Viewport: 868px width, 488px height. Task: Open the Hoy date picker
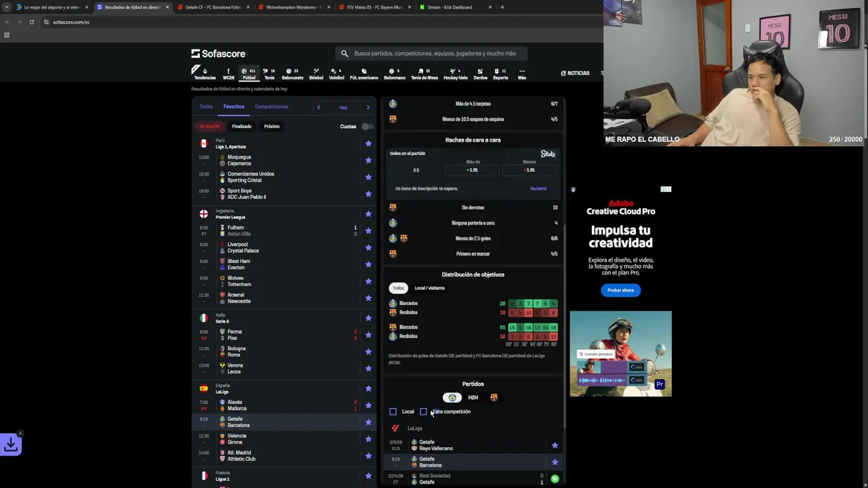343,107
